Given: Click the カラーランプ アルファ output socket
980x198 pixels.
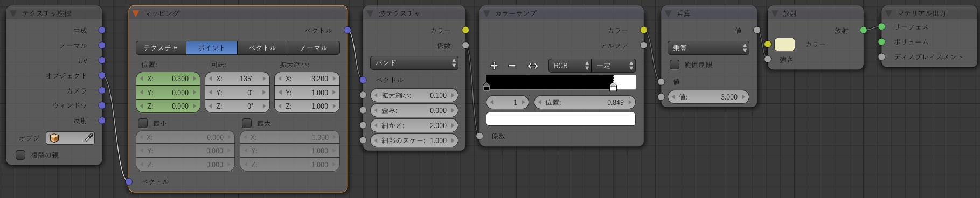Looking at the screenshot, I should (644, 45).
